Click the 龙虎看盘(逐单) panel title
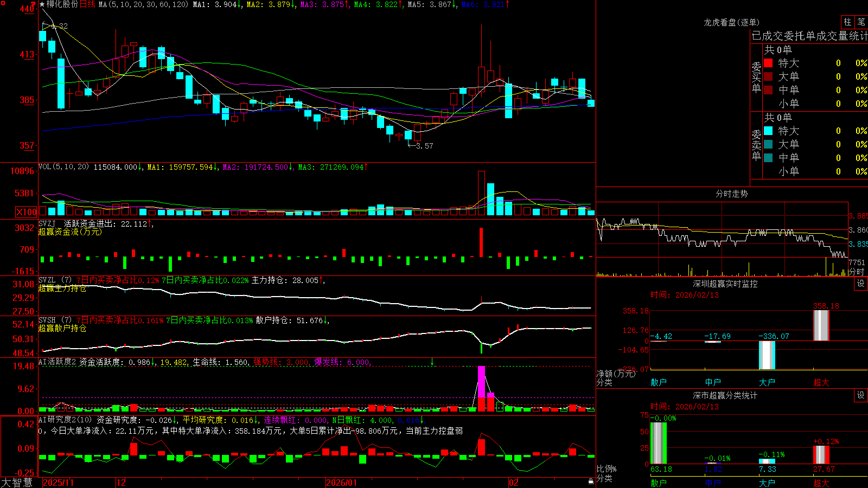The image size is (868, 488). pyautogui.click(x=731, y=22)
